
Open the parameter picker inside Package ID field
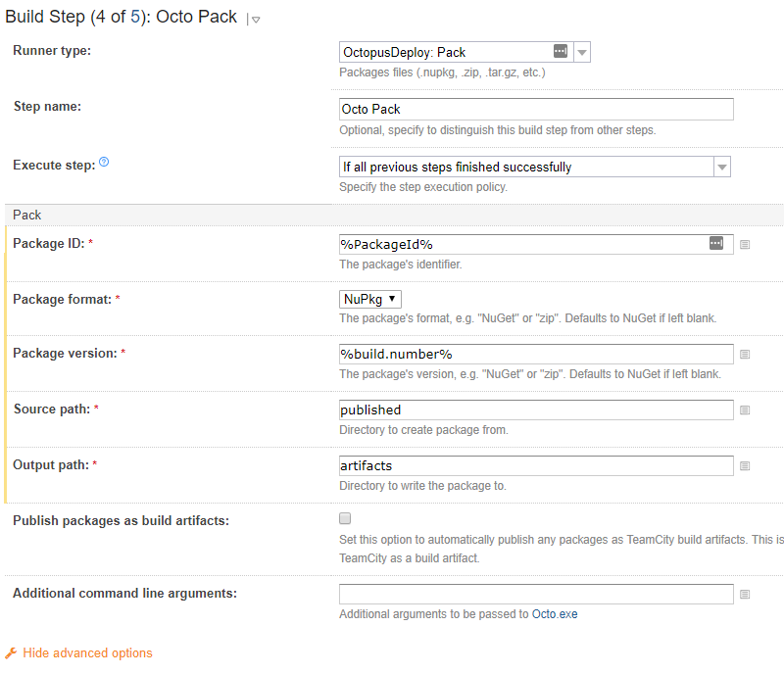716,243
